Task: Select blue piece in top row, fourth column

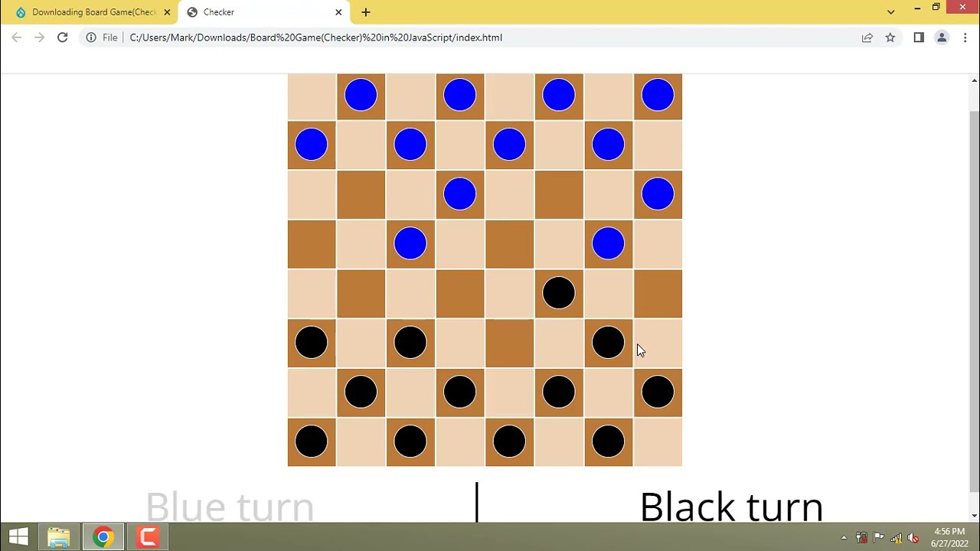Action: (x=459, y=95)
